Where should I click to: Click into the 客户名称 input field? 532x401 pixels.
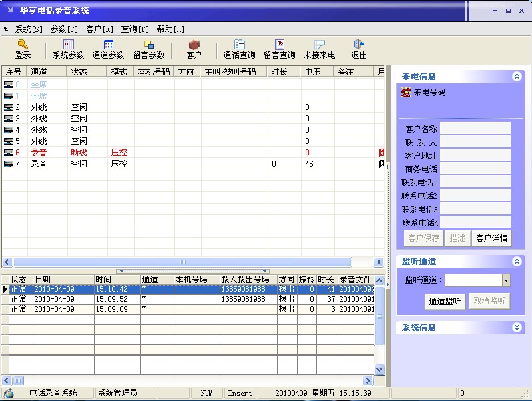[475, 129]
